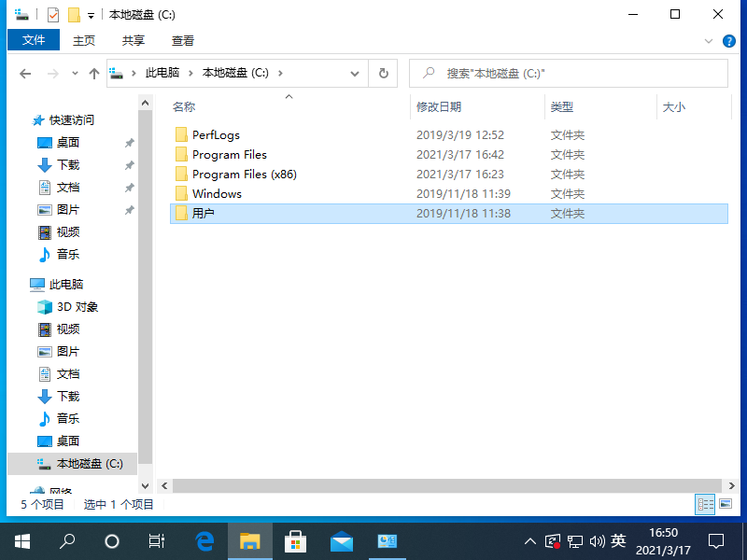Open the Microsoft Store taskbar icon
The width and height of the screenshot is (747, 560).
click(295, 540)
